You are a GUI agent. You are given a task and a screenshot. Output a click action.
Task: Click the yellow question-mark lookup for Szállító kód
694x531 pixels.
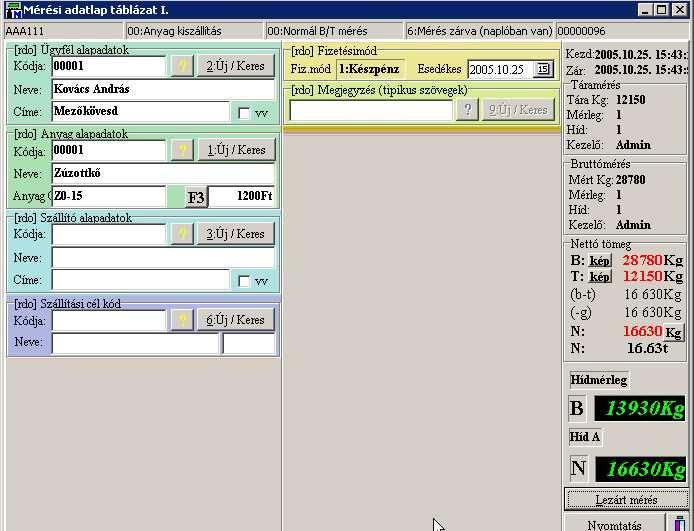(x=182, y=234)
